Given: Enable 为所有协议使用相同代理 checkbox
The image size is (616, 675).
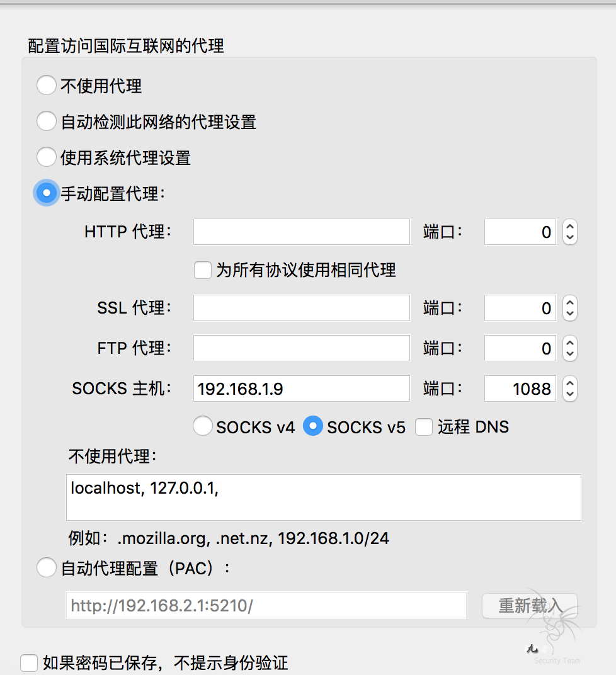Looking at the screenshot, I should (202, 270).
